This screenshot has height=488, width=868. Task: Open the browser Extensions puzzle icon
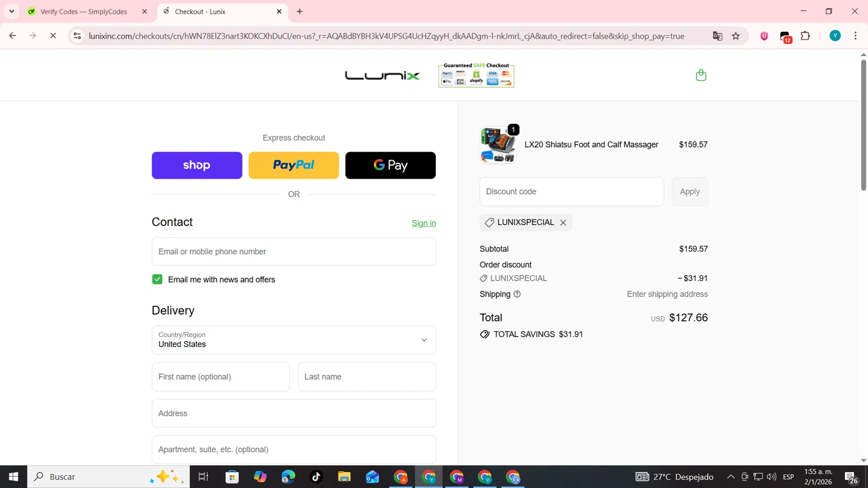[x=806, y=36]
